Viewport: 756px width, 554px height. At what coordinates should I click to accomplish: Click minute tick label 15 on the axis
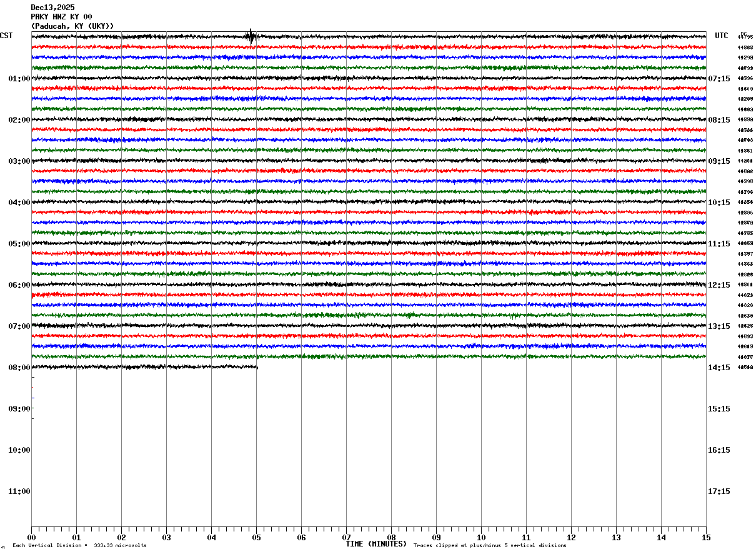(706, 538)
